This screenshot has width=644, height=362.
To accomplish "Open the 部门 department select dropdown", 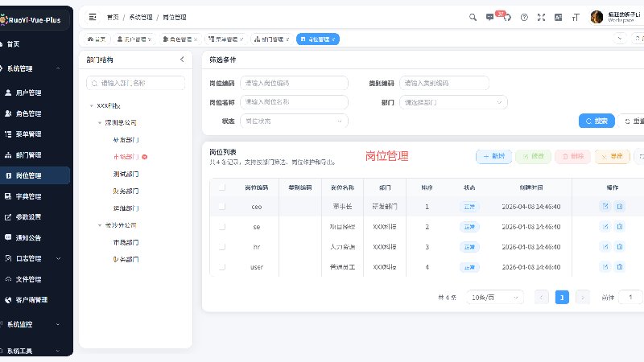I will (x=453, y=102).
